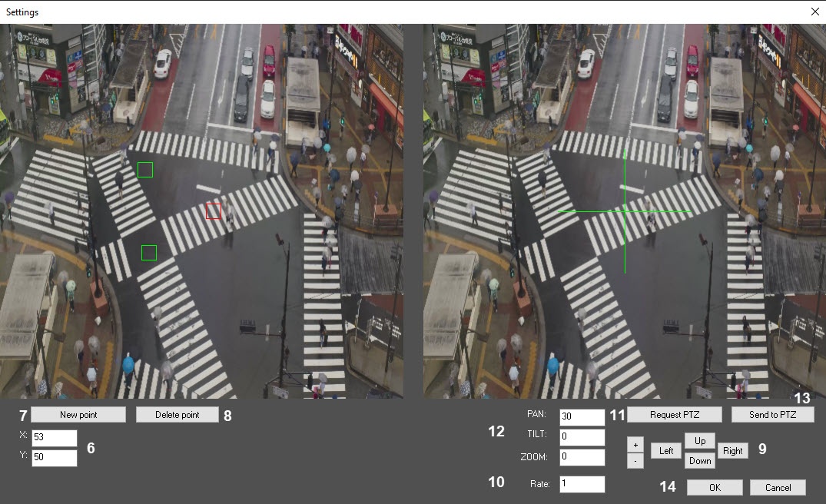Click the green crosshair center in PTZ view
This screenshot has width=826, height=504.
[625, 211]
